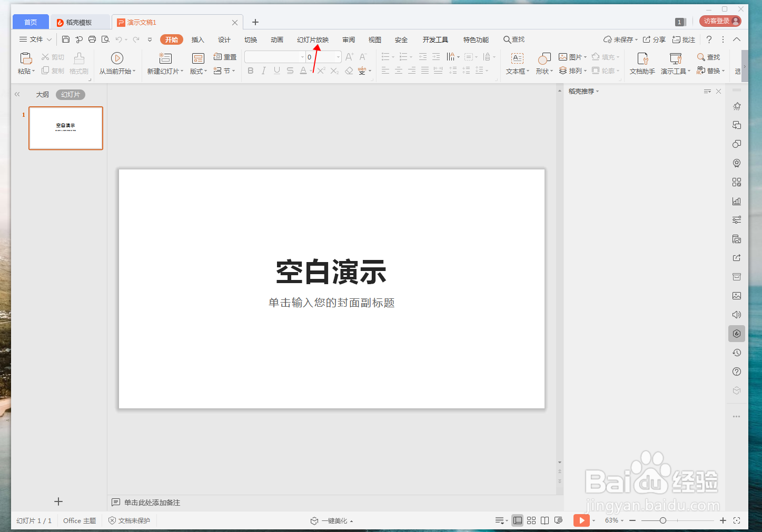Open the zoom percentage 63% dropdown
The height and width of the screenshot is (532, 762).
[x=614, y=520]
